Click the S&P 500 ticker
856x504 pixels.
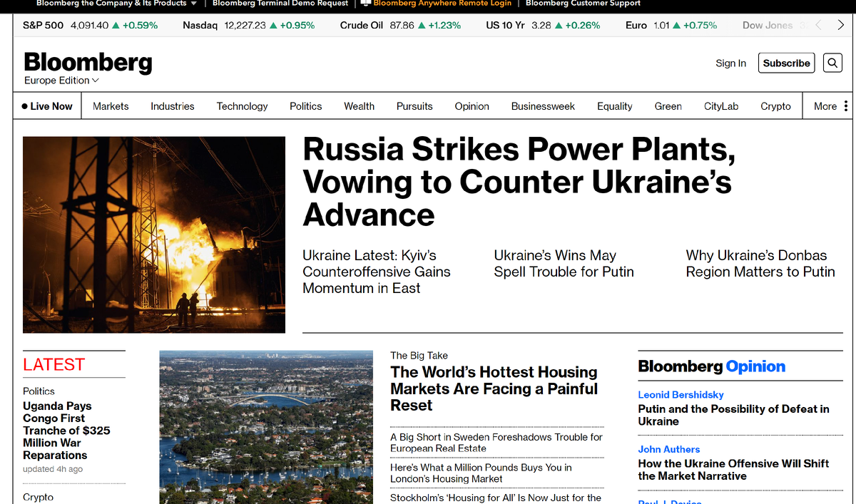click(x=91, y=25)
